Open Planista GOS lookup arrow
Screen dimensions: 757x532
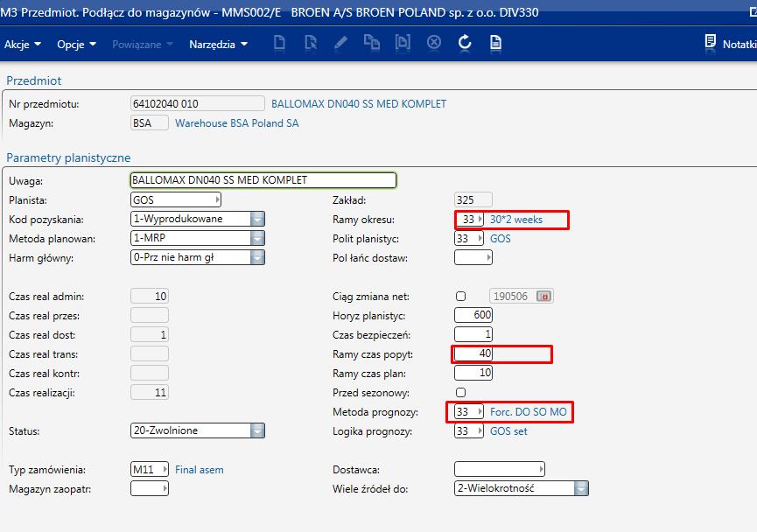point(218,199)
